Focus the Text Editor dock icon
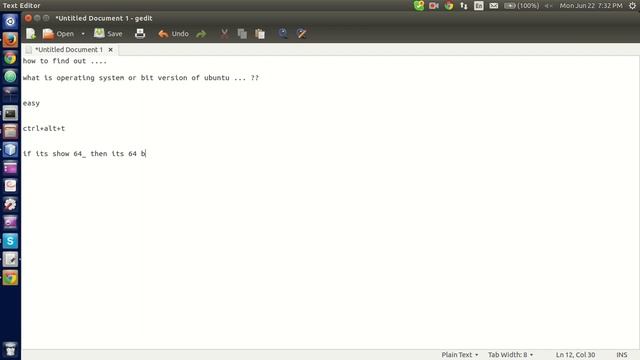This screenshot has width=640, height=360. click(x=10, y=259)
